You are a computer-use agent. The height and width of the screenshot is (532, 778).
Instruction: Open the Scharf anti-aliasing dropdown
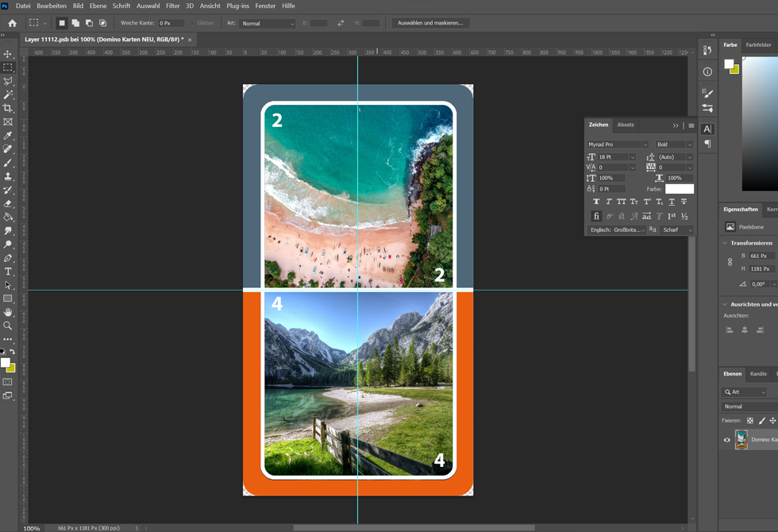coord(676,229)
